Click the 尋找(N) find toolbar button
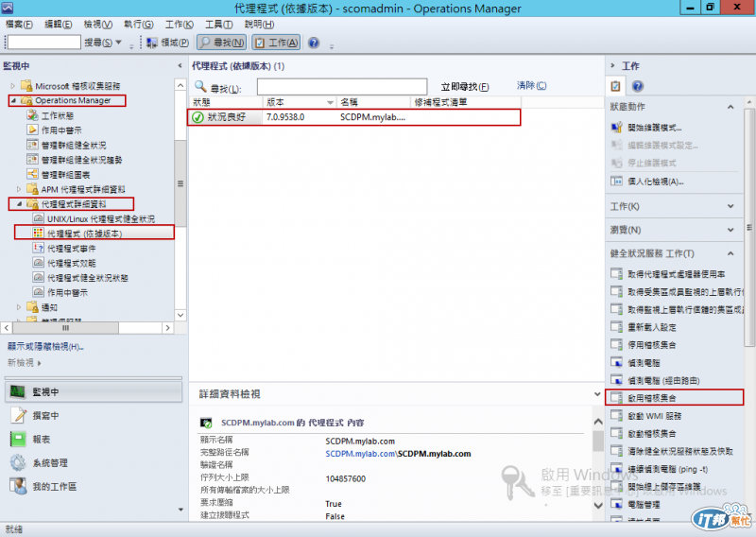 222,43
